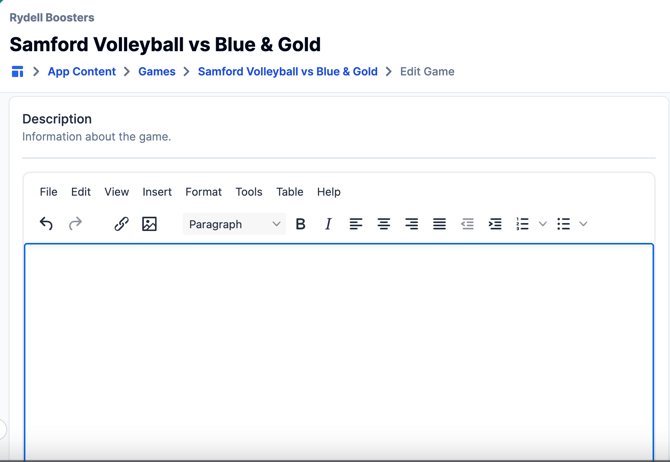This screenshot has width=670, height=462.
Task: Click the dashboard home icon in breadcrumb
Action: [x=18, y=71]
